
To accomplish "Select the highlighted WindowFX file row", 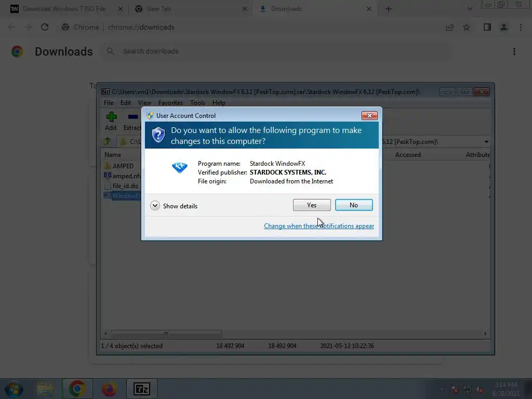I will [x=123, y=196].
